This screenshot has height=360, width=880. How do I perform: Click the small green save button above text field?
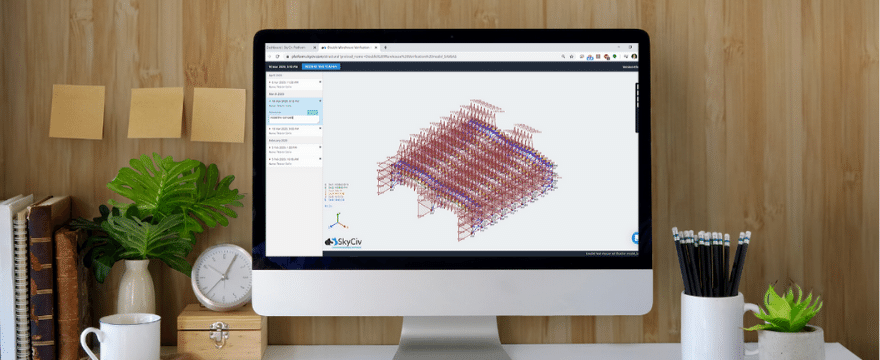tap(313, 112)
